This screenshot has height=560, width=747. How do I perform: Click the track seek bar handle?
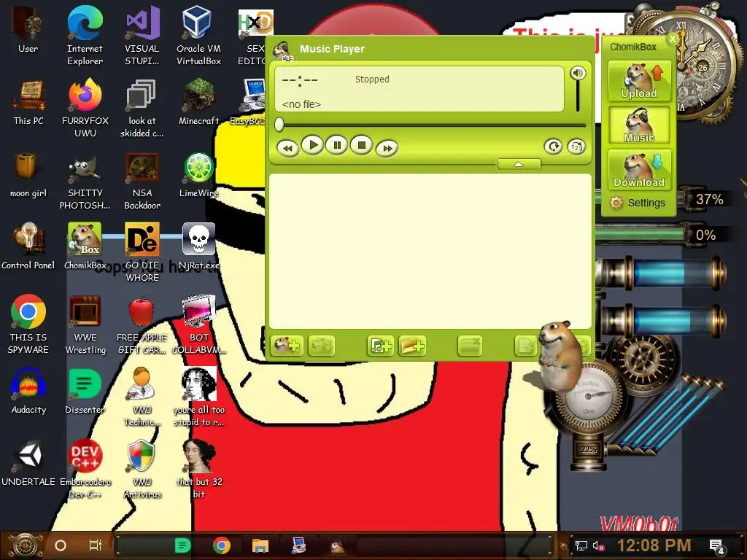pos(279,125)
